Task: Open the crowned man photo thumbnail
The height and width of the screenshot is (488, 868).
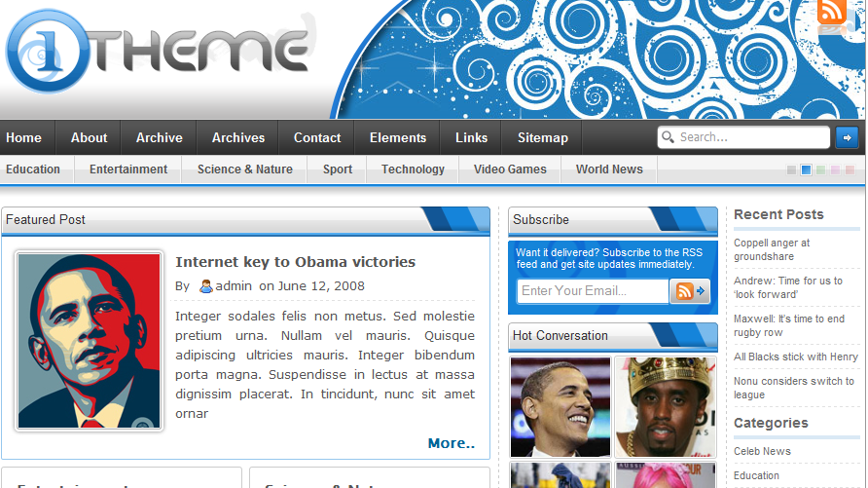Action: pyautogui.click(x=666, y=406)
